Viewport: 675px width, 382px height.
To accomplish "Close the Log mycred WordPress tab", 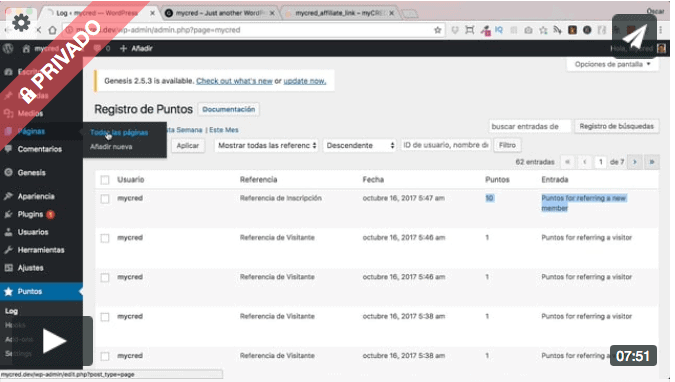I will point(152,13).
